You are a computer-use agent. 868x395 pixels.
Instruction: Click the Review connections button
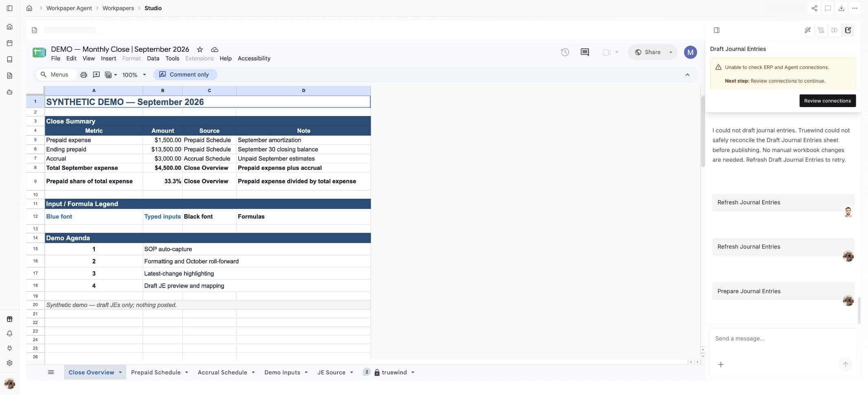point(827,101)
